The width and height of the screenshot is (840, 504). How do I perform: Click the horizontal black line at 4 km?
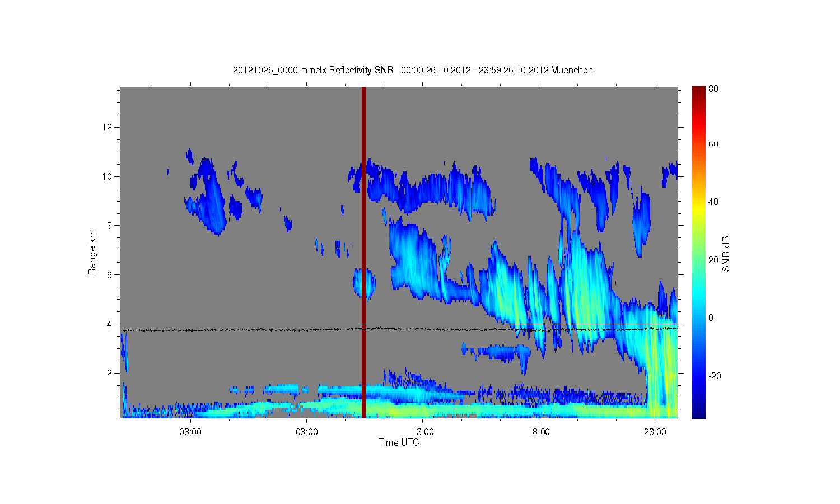[x=399, y=324]
